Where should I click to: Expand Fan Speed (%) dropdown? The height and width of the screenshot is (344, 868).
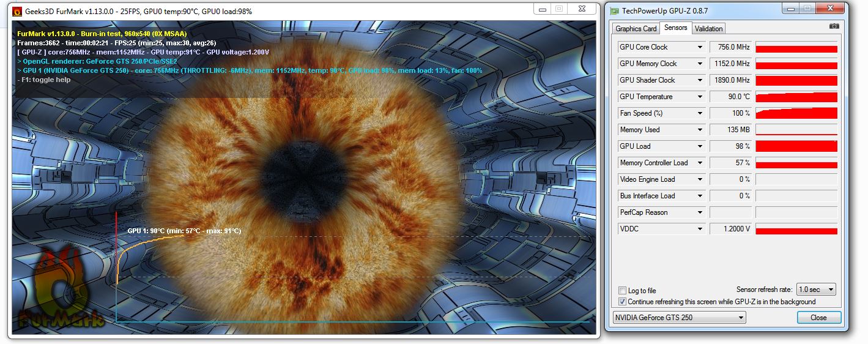point(700,113)
